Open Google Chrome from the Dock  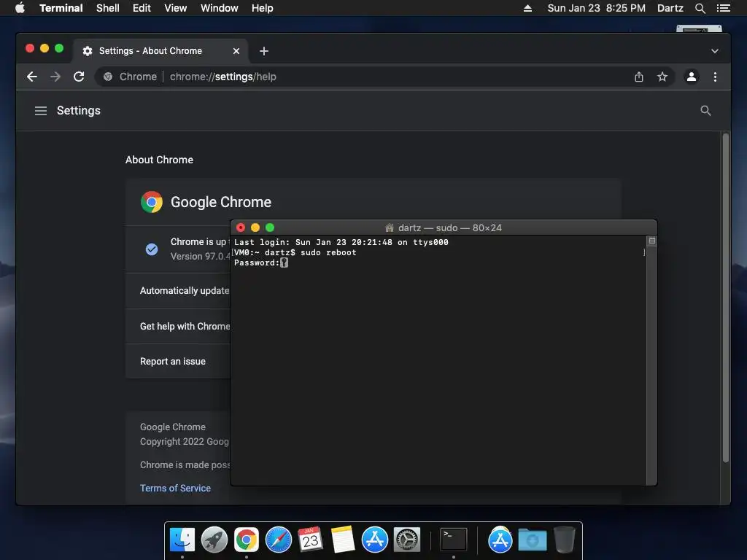tap(247, 540)
